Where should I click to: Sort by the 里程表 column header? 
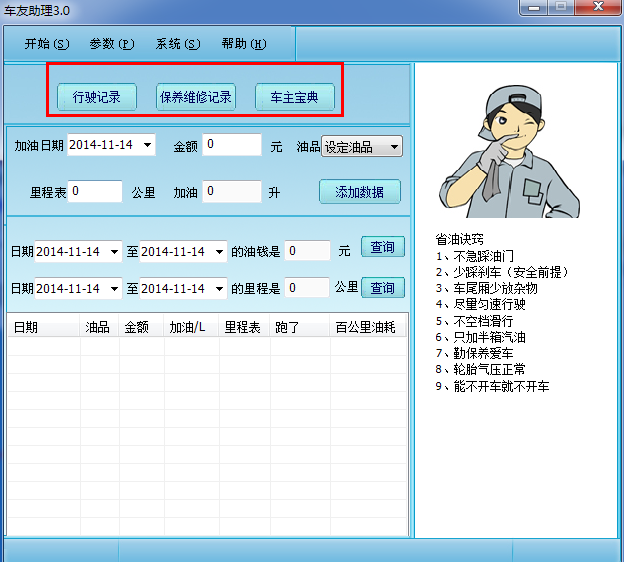click(244, 327)
